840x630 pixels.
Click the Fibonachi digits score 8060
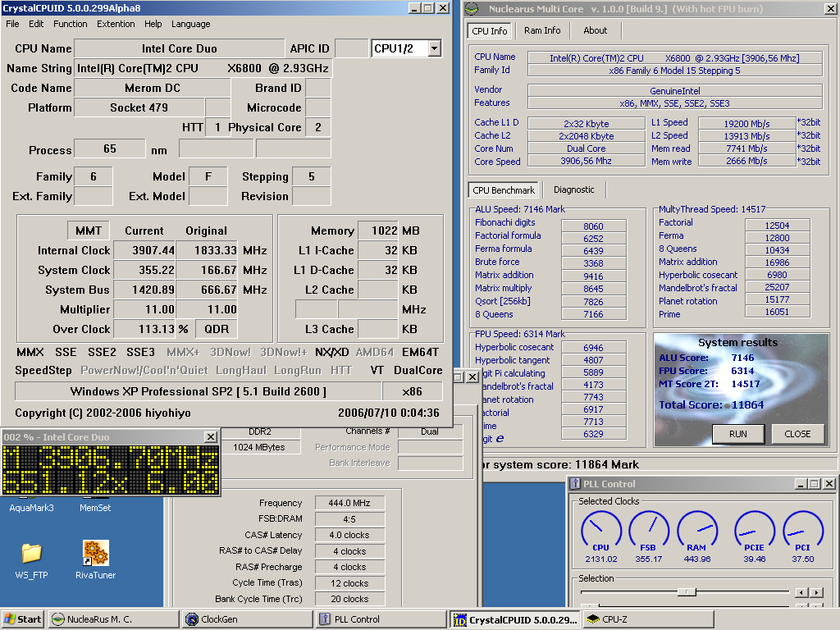tap(594, 226)
